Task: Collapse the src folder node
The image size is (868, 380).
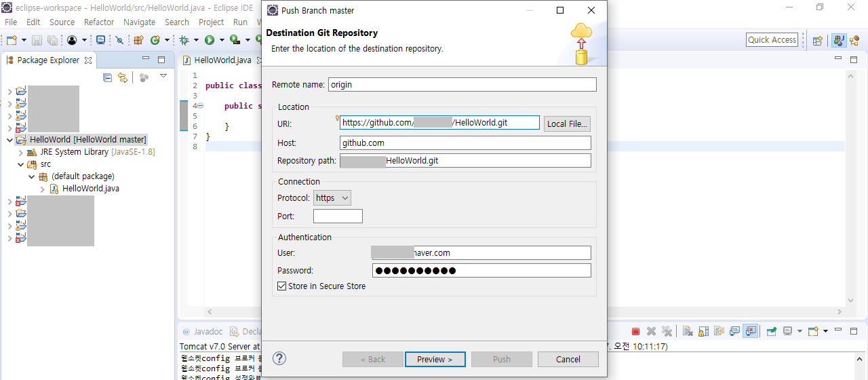Action: point(20,164)
